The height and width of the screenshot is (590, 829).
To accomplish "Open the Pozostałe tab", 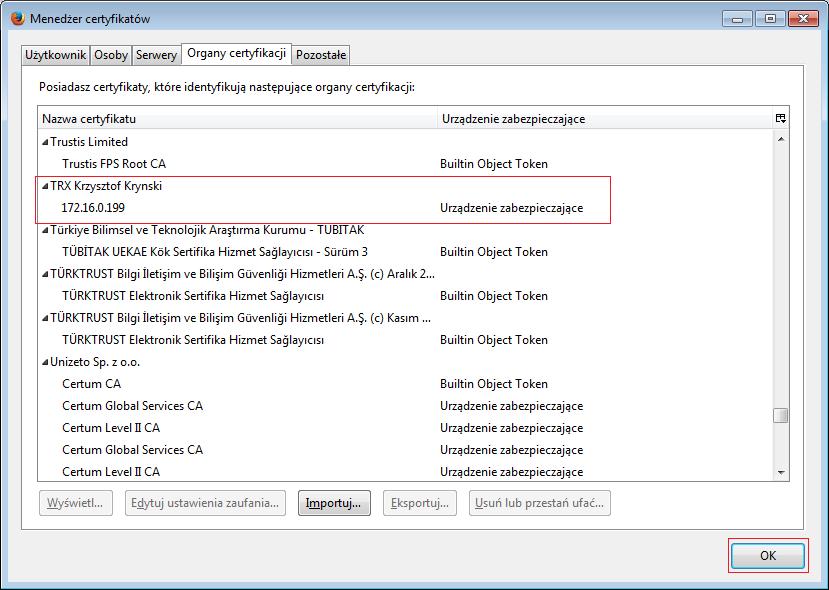I will point(321,55).
